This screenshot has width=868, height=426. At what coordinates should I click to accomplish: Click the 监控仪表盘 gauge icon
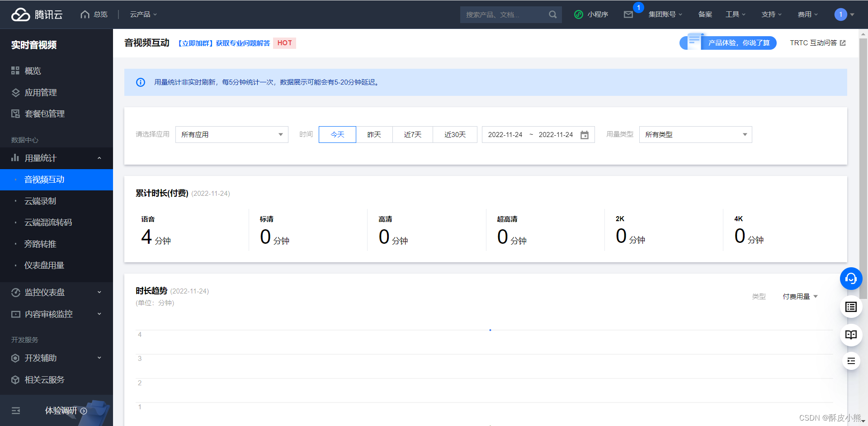coord(15,292)
